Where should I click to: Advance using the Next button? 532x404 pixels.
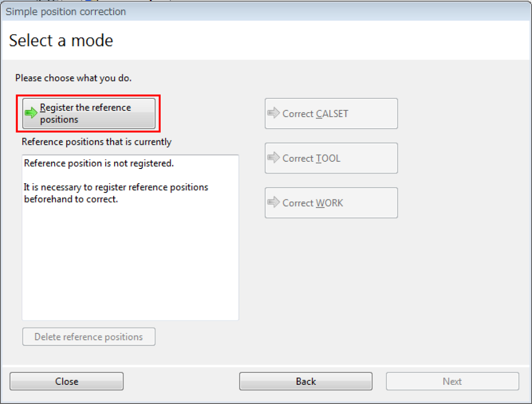tap(452, 381)
